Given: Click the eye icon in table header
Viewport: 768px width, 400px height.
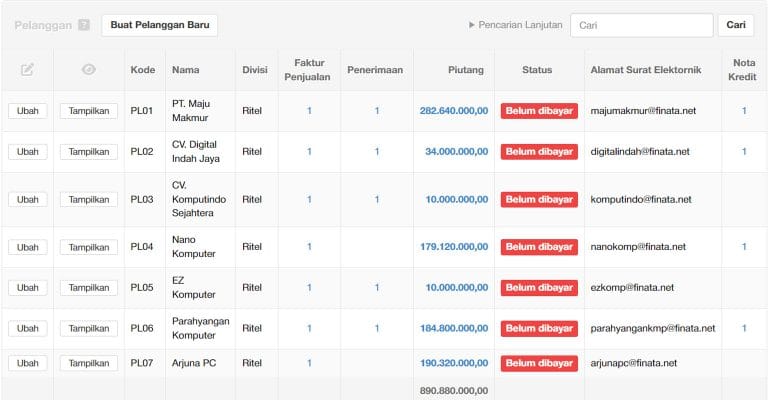Looking at the screenshot, I should [89, 70].
